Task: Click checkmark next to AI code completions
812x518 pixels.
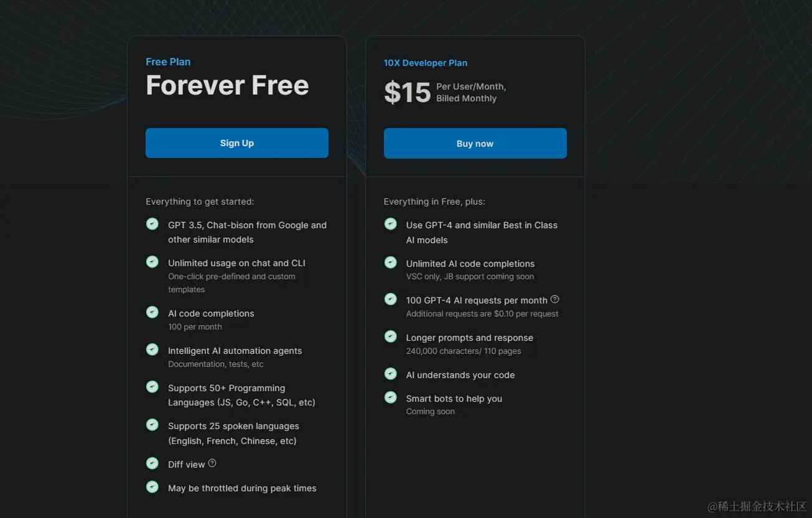Action: [x=152, y=312]
